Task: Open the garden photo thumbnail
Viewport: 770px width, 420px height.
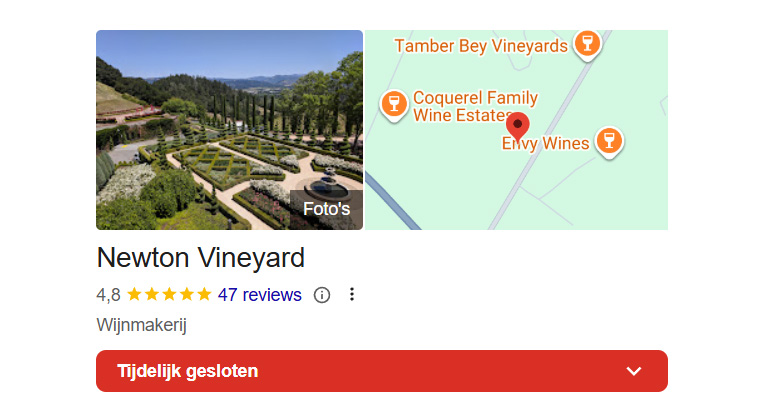Action: [229, 130]
